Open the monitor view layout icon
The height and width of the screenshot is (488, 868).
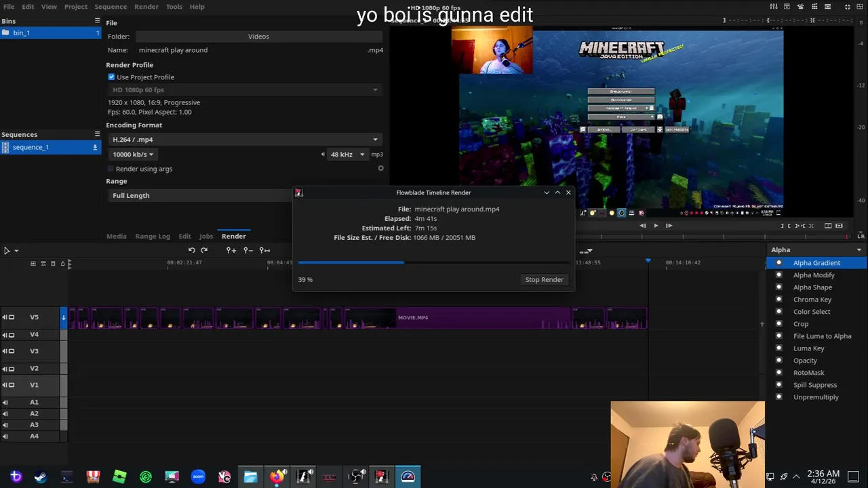point(828,226)
